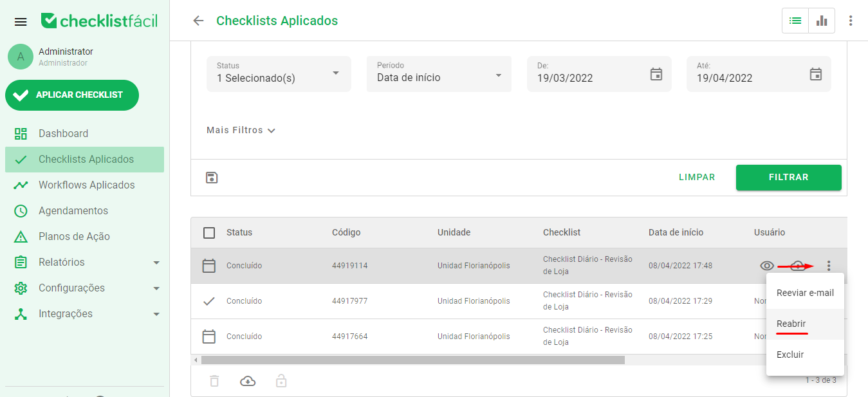This screenshot has height=397, width=868.
Task: Click the eye icon to view checklist 44919114
Action: 767,265
